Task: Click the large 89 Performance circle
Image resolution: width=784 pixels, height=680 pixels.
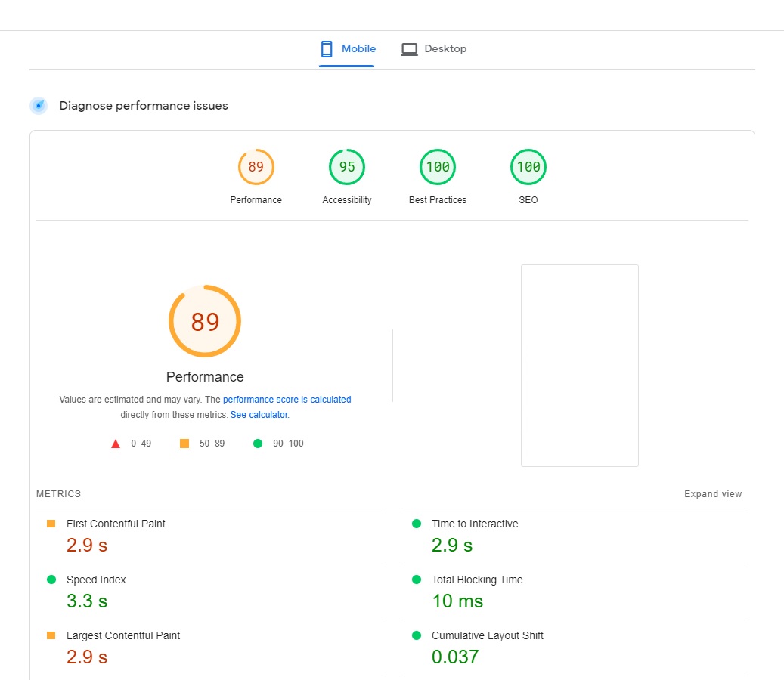Action: (205, 321)
